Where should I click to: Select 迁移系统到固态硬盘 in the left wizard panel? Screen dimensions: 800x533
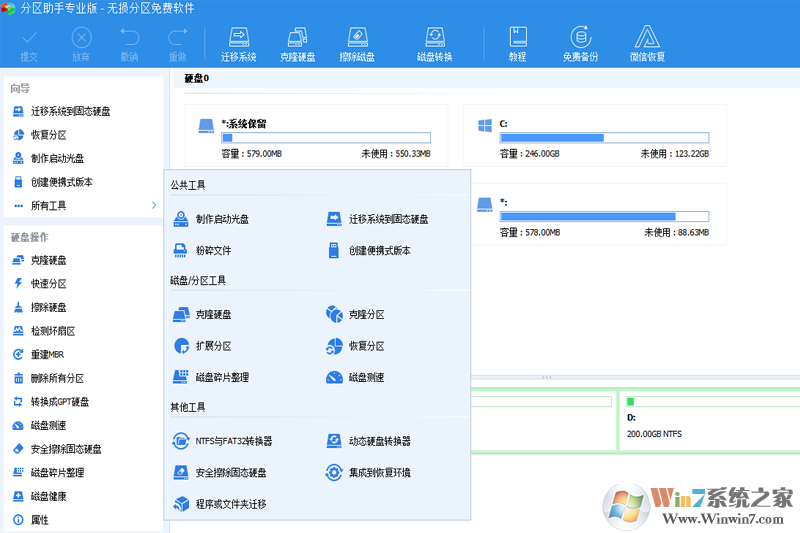tap(61, 111)
